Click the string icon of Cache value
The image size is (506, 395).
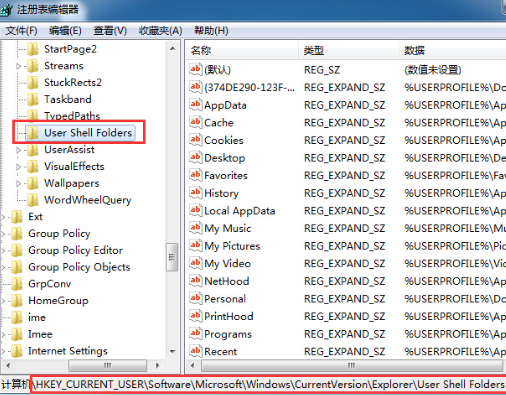click(x=196, y=122)
